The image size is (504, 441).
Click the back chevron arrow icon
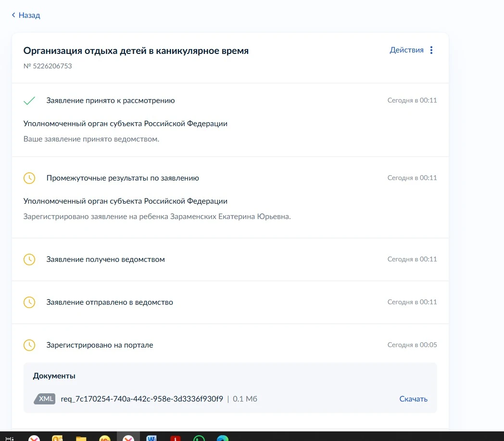(x=13, y=15)
